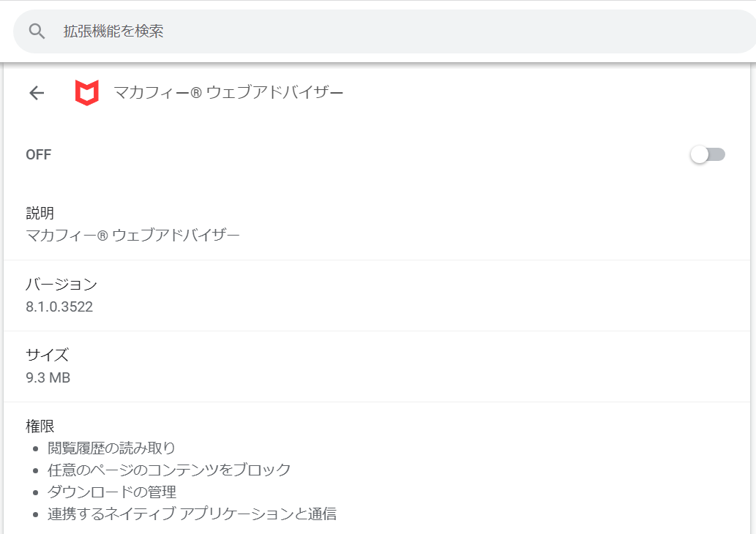Click the 説明 section heading
Image resolution: width=756 pixels, height=534 pixels.
[x=40, y=213]
